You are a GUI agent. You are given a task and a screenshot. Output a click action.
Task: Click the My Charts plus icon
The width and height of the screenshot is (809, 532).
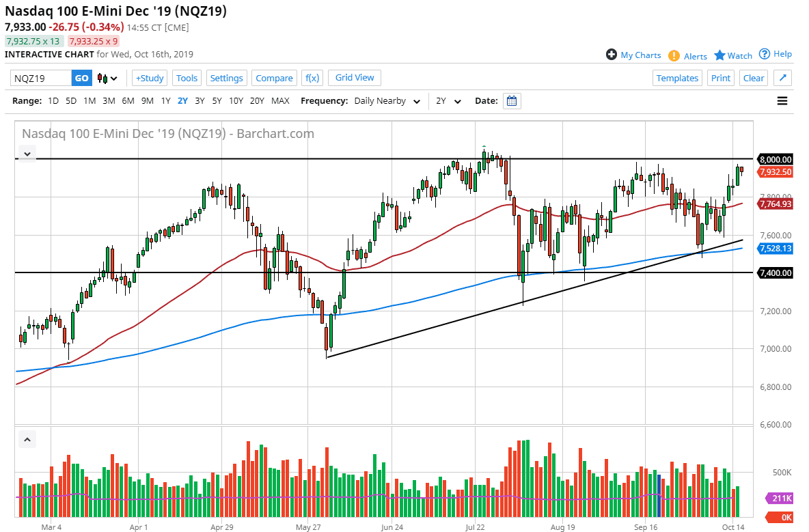[610, 55]
